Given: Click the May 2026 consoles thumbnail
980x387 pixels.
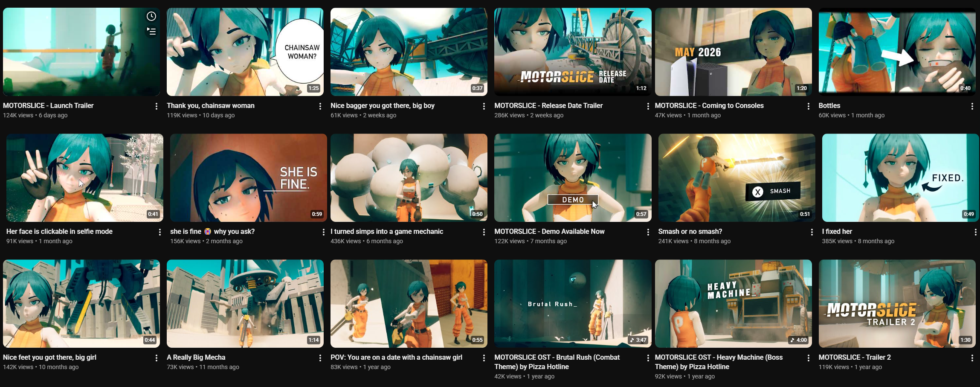Looking at the screenshot, I should (x=734, y=52).
